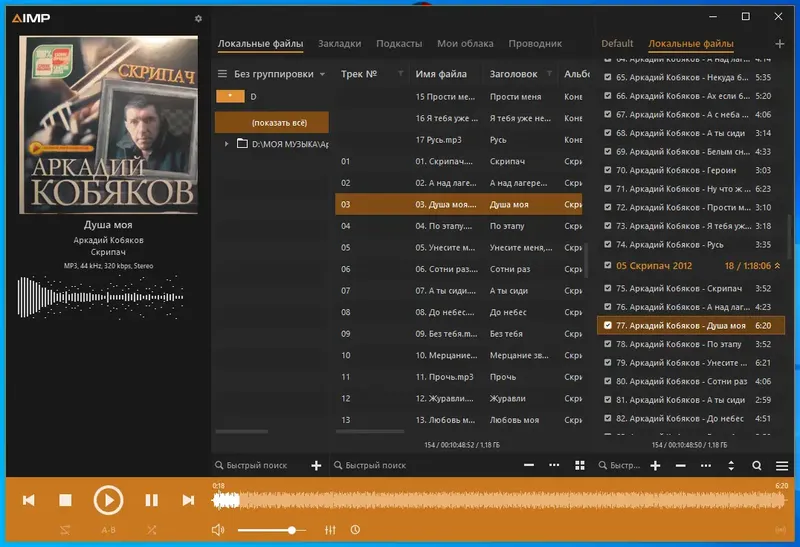Open the library more options dots
800x547 pixels.
(554, 465)
